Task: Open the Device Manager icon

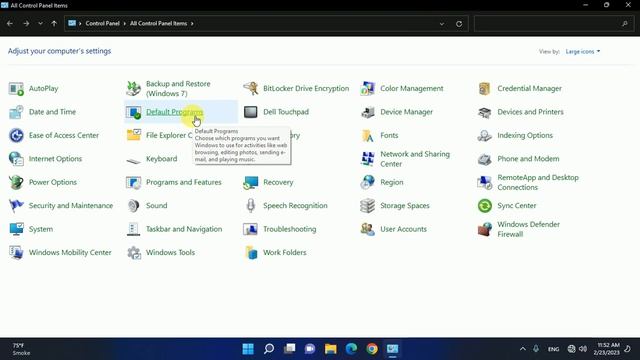Action: click(368, 112)
